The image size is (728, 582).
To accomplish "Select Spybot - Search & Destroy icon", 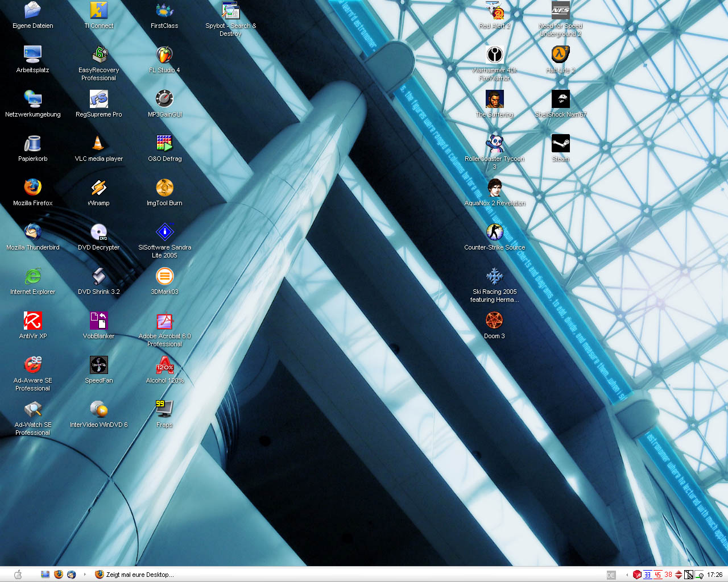I will (231, 10).
